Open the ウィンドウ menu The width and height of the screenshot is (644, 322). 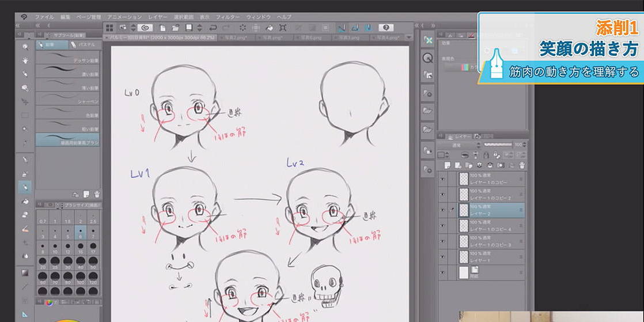coord(258,17)
